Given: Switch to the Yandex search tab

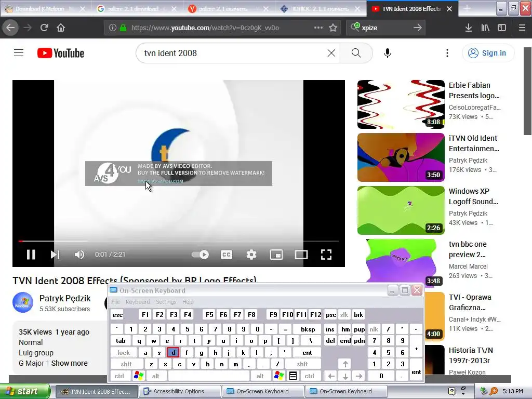Looking at the screenshot, I should [229, 9].
